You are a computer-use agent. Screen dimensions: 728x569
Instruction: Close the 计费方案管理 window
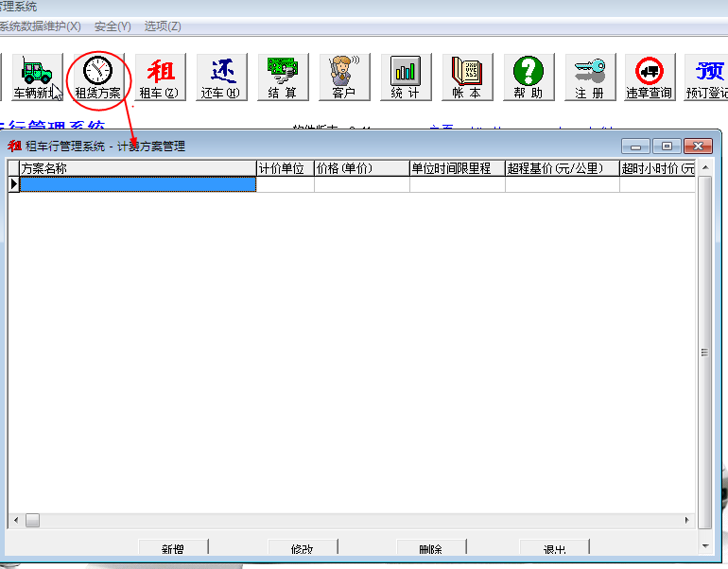pyautogui.click(x=698, y=147)
